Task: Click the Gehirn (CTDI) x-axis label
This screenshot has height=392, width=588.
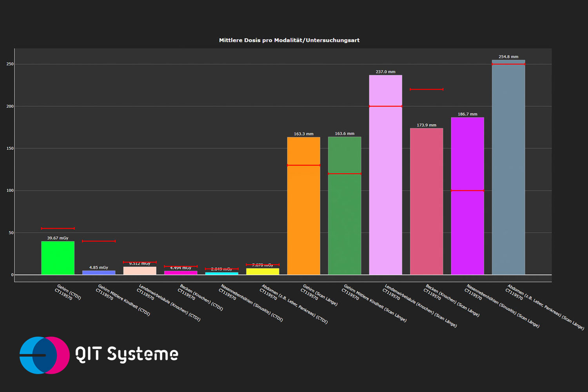Action: click(67, 292)
